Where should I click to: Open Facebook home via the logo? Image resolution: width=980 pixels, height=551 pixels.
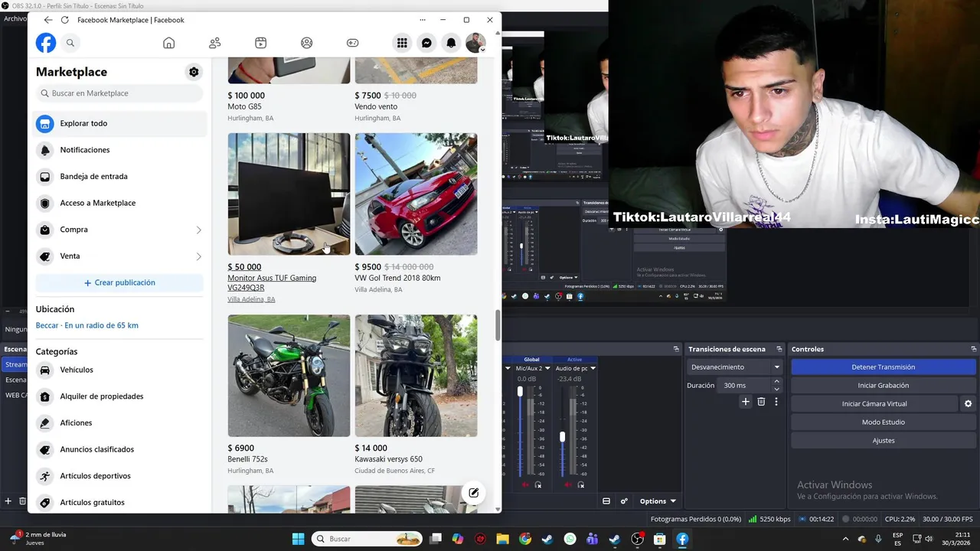point(46,43)
